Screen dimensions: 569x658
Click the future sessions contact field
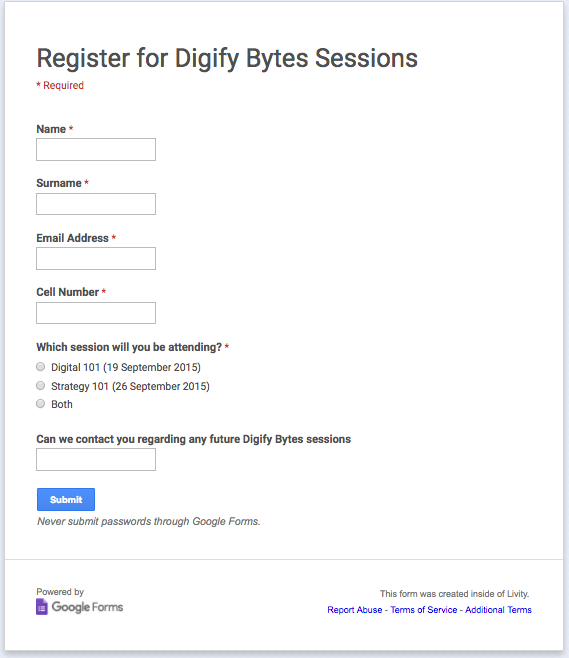96,460
